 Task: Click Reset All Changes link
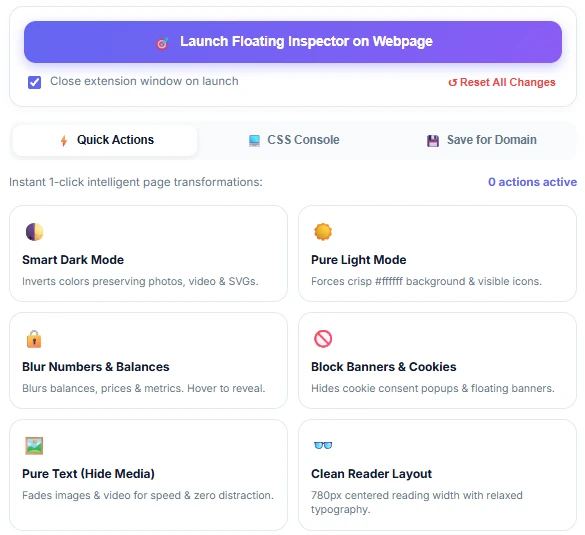[501, 82]
